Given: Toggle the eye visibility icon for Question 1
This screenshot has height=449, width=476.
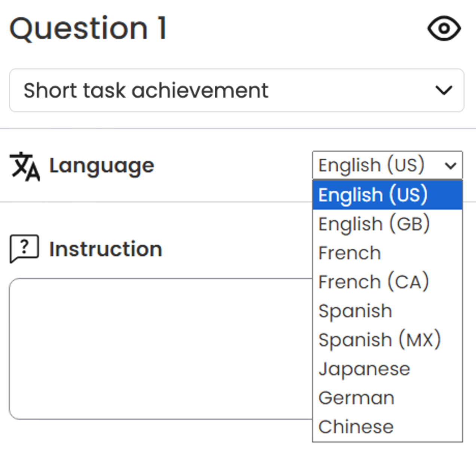Looking at the screenshot, I should tap(444, 28).
